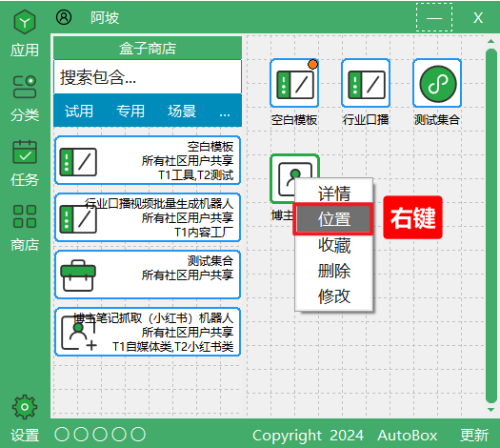Click the orange notification dot on 空白模板

(x=312, y=64)
